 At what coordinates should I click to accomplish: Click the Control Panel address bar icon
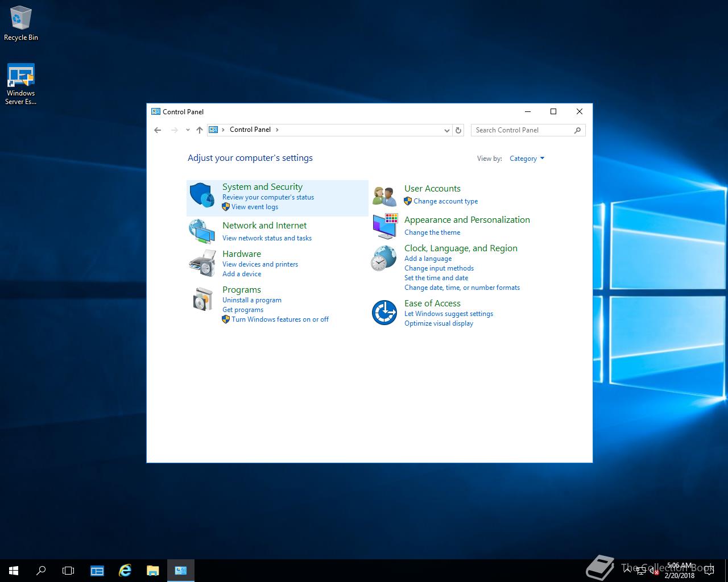click(x=213, y=130)
